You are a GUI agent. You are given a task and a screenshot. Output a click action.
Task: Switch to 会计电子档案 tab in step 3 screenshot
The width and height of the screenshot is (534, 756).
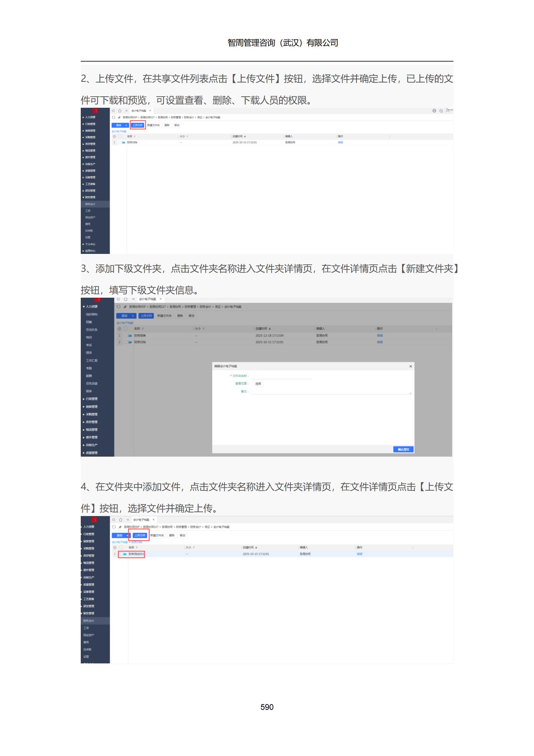(148, 299)
